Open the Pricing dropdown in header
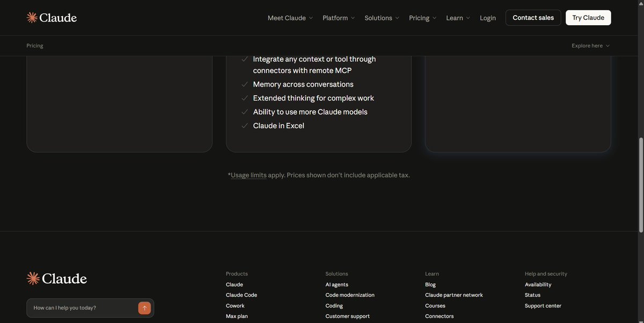The height and width of the screenshot is (323, 644). coord(423,18)
